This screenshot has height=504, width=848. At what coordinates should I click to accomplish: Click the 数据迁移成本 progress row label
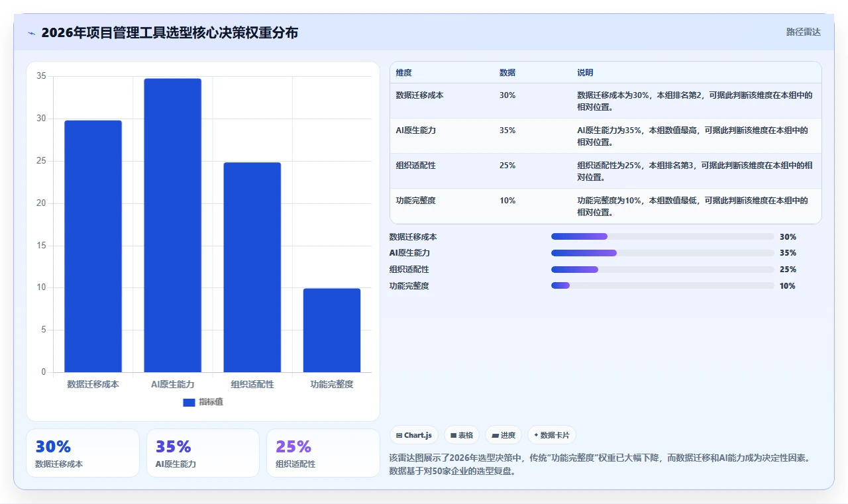[413, 236]
